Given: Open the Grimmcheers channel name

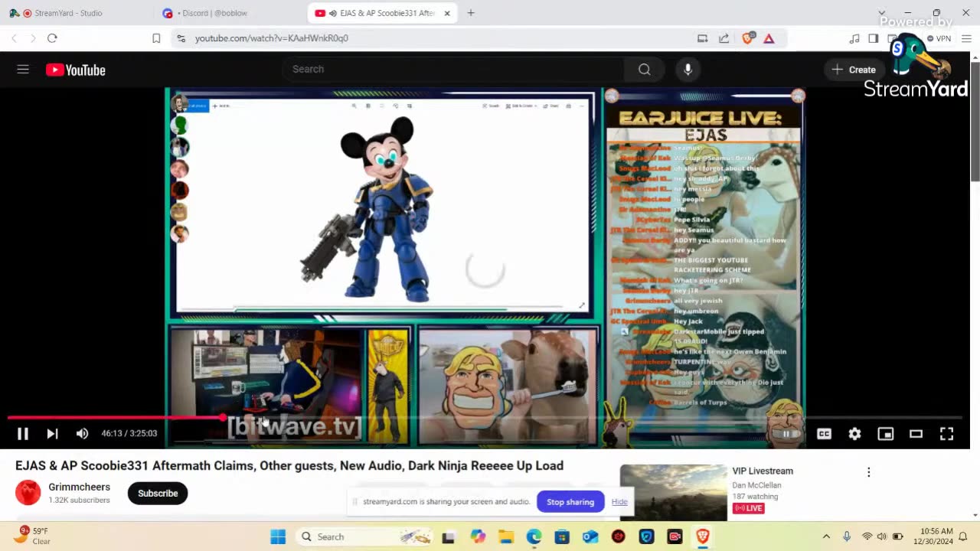Looking at the screenshot, I should click(80, 487).
